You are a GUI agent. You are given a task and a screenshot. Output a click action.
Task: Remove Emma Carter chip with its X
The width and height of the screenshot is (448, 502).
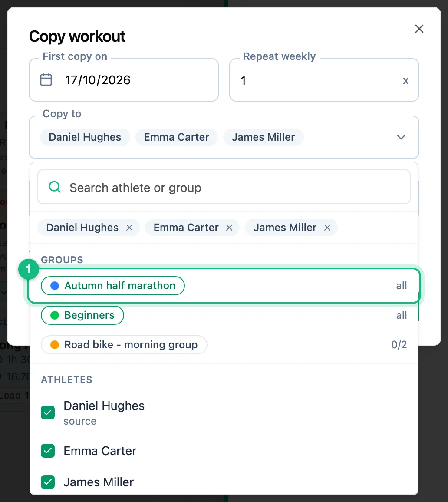pos(229,228)
